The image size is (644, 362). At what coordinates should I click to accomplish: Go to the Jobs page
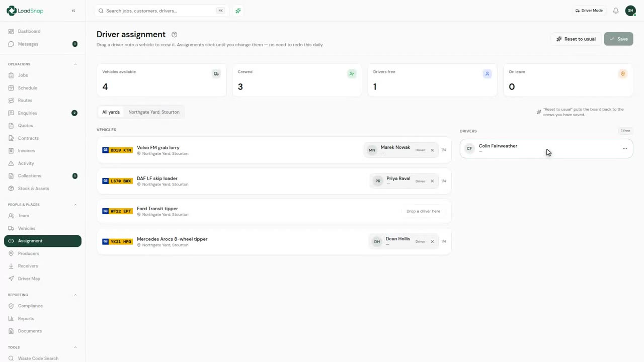coord(43,75)
